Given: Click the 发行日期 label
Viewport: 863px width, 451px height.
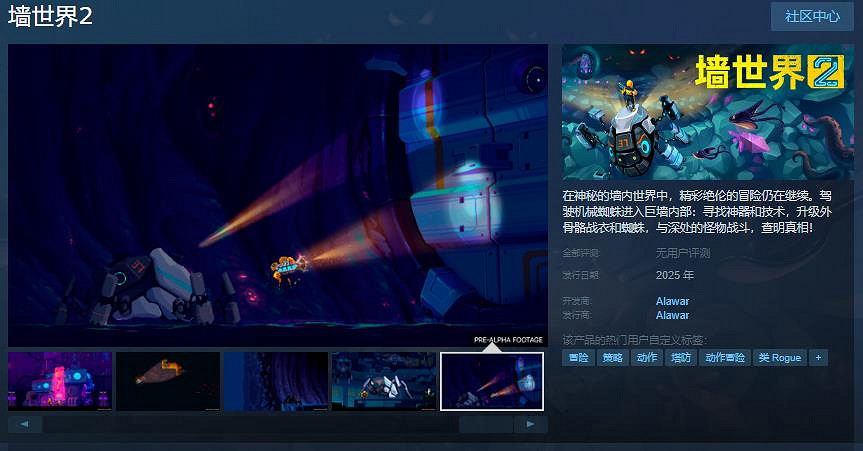Looking at the screenshot, I should click(x=580, y=275).
